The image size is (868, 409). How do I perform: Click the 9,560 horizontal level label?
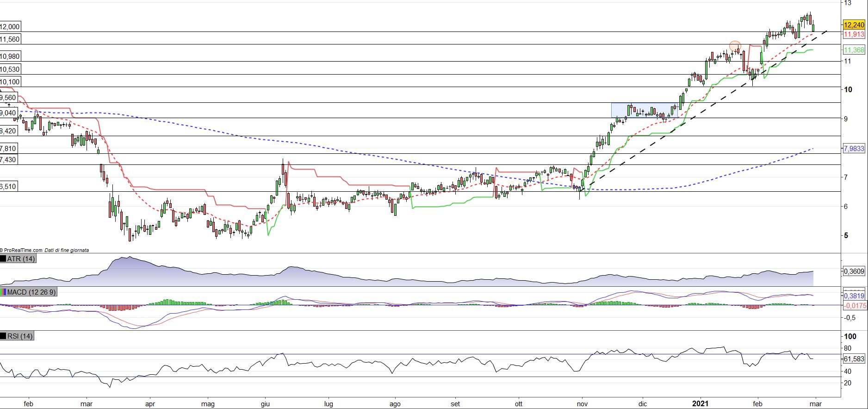[9, 98]
